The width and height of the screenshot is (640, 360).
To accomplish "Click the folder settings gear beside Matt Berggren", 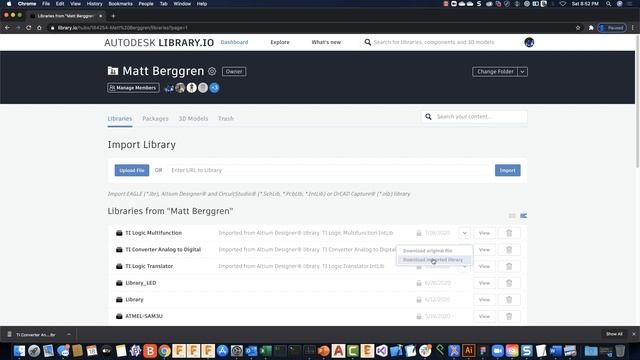I will tap(212, 71).
